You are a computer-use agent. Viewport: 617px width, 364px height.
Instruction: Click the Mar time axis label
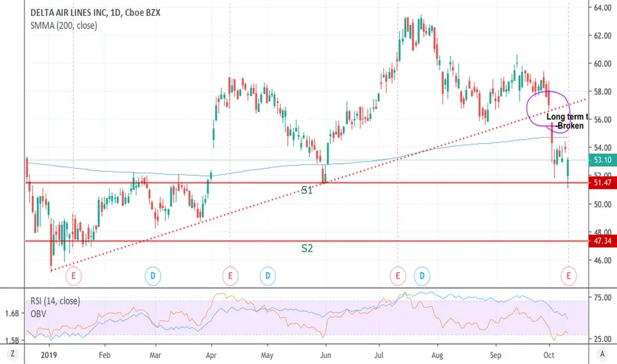click(x=156, y=355)
